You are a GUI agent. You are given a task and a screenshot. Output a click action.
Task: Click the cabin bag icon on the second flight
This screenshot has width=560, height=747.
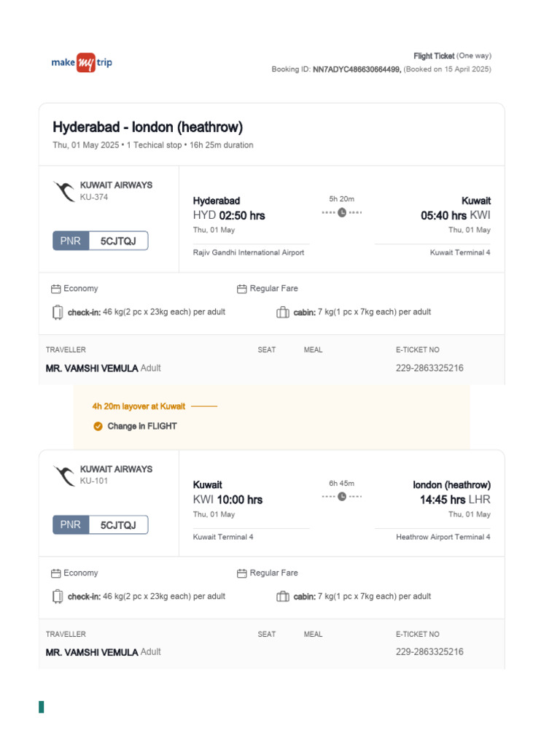click(x=283, y=597)
